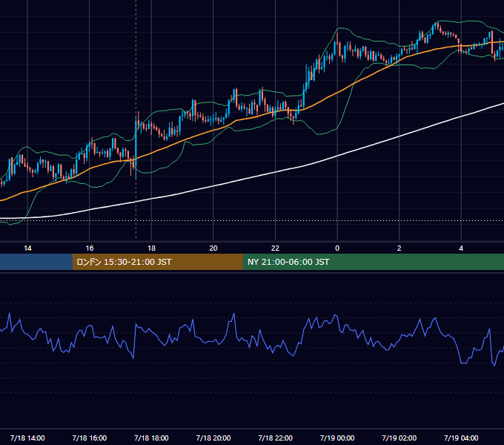Click hour label 20 on the price chart axis
Image resolution: width=504 pixels, height=445 pixels.
tap(213, 248)
